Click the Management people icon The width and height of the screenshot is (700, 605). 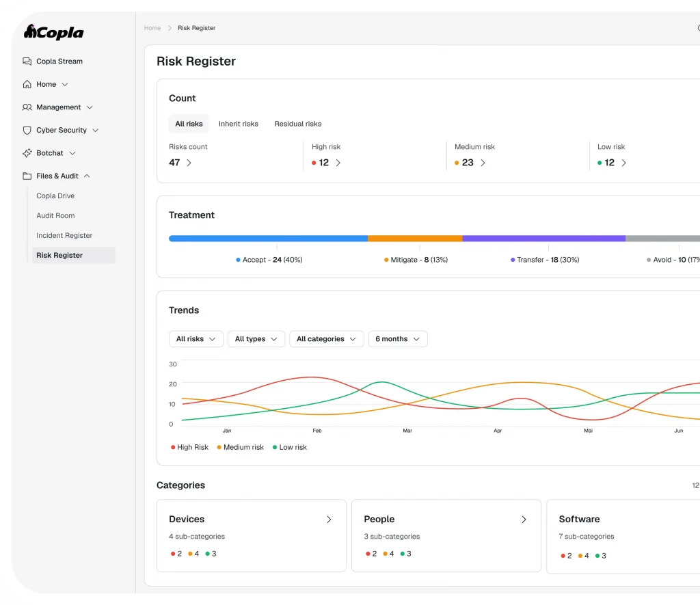(27, 107)
